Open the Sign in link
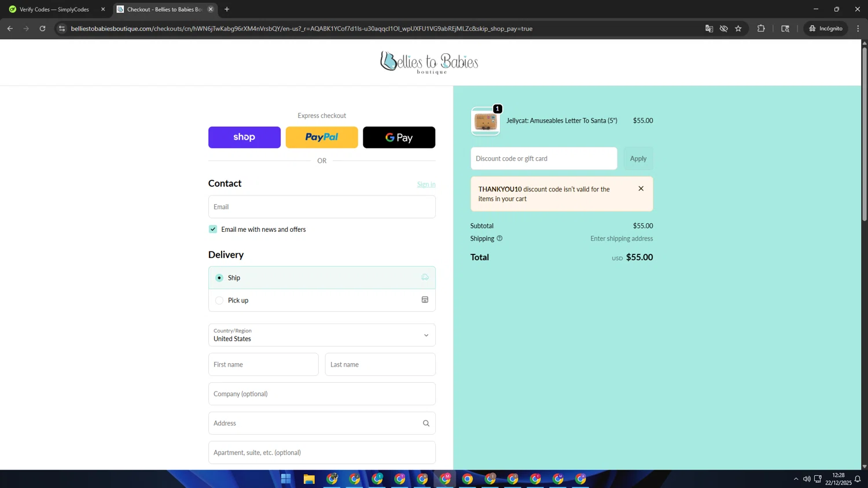 pos(426,184)
